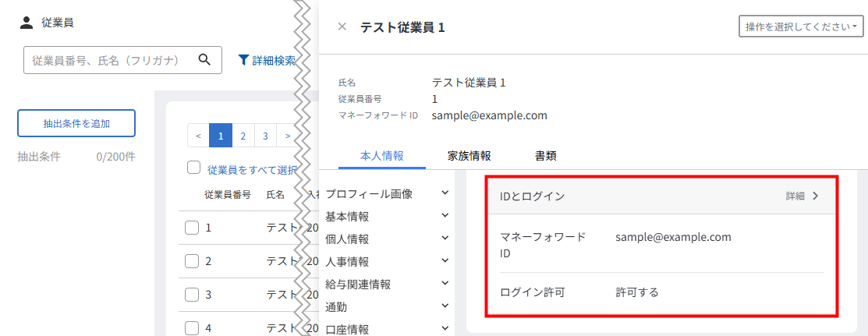
Task: Expand the 給与関連情報 section
Action: click(x=445, y=284)
